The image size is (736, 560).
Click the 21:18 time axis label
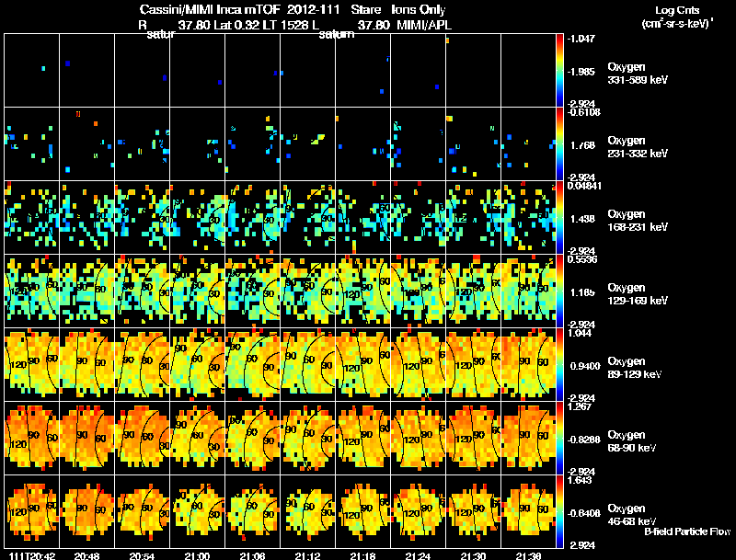(x=362, y=555)
